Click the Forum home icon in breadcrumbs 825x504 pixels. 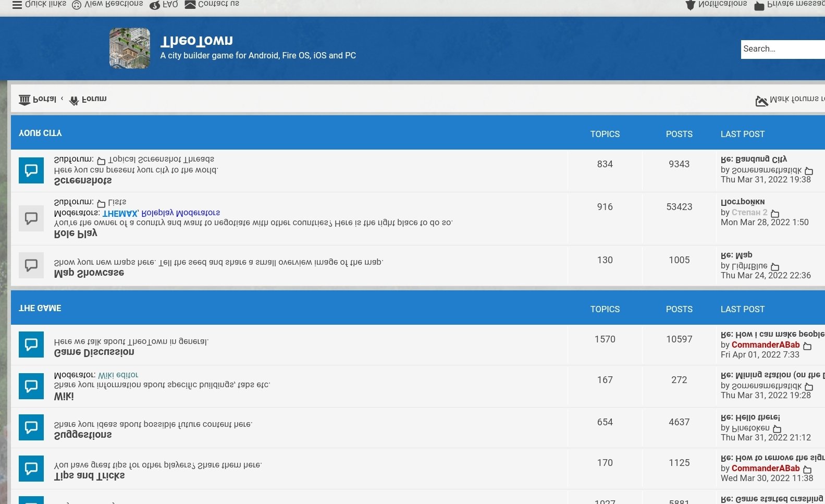click(74, 100)
